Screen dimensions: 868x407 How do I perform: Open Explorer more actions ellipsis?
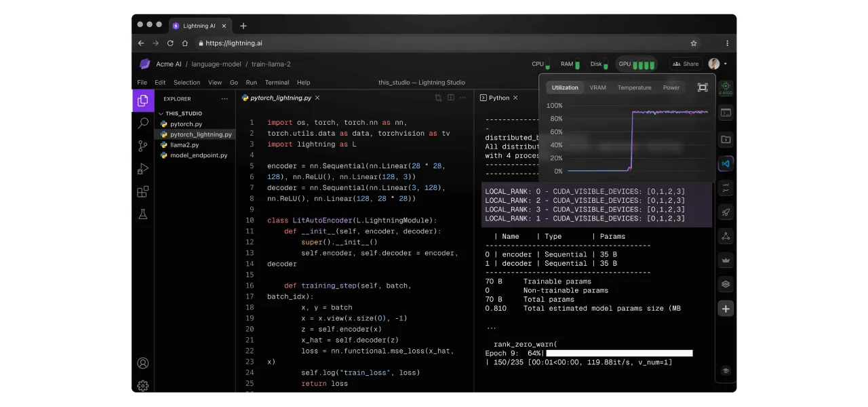point(225,98)
